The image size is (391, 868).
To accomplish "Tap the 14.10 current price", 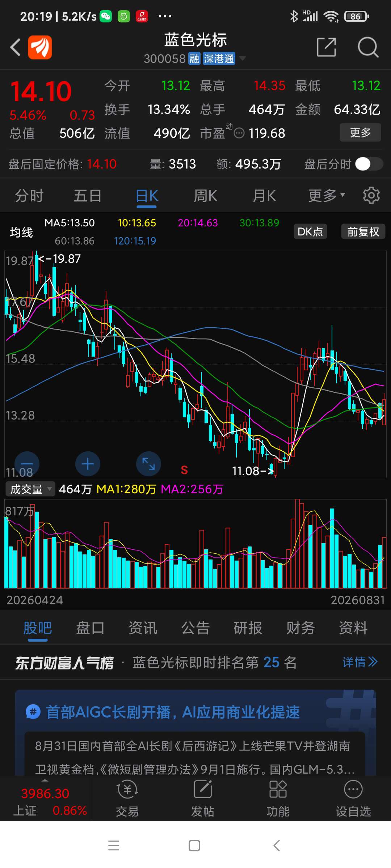I will 41,91.
